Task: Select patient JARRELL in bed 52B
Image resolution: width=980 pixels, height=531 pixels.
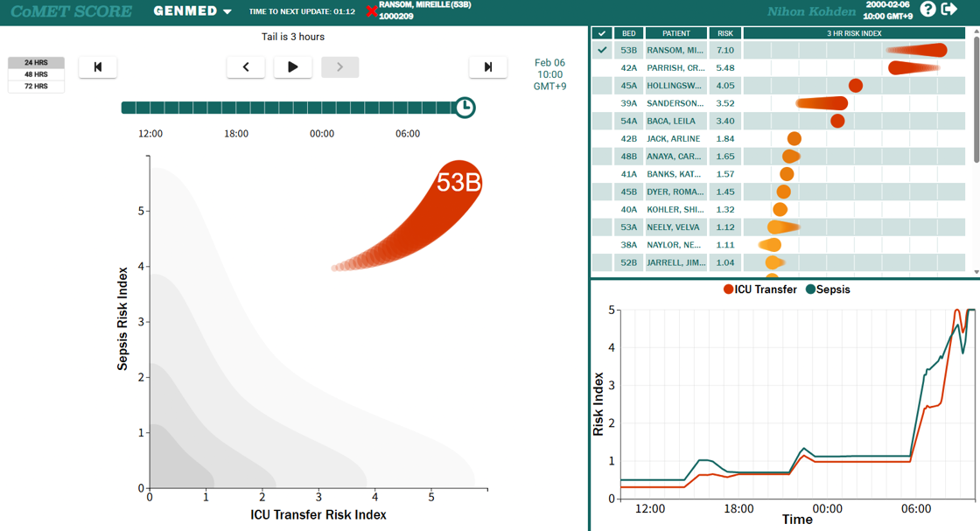Action: pyautogui.click(x=778, y=262)
